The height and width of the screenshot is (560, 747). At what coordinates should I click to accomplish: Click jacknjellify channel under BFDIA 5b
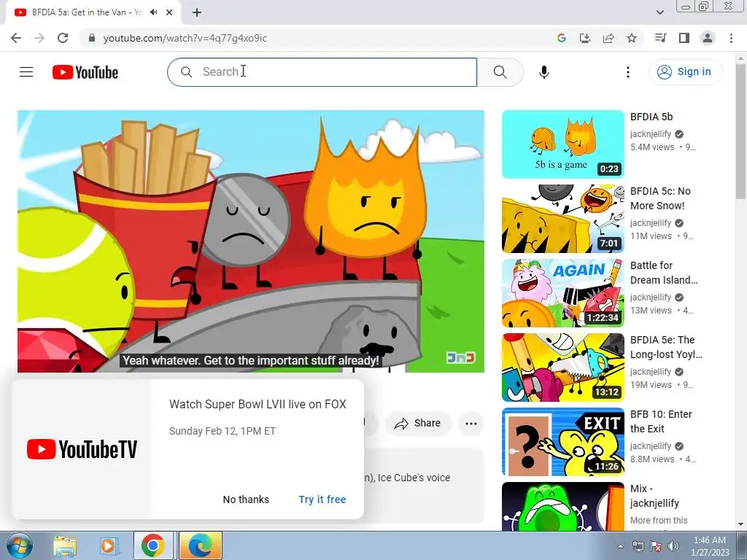651,134
